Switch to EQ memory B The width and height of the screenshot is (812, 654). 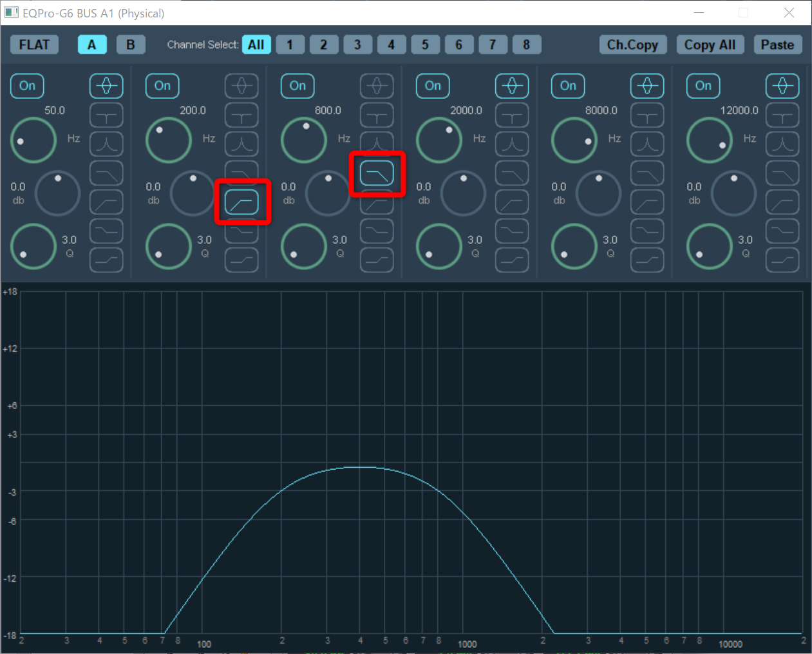click(130, 44)
